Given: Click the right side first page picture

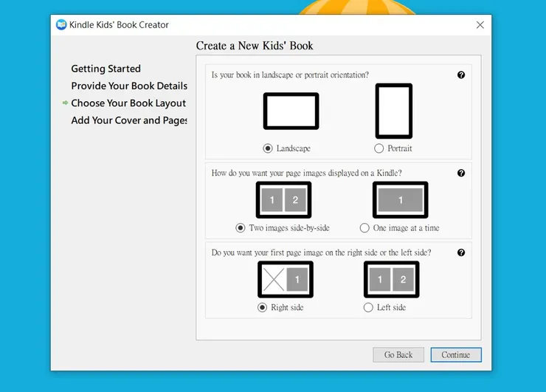Looking at the screenshot, I should pyautogui.click(x=286, y=280).
